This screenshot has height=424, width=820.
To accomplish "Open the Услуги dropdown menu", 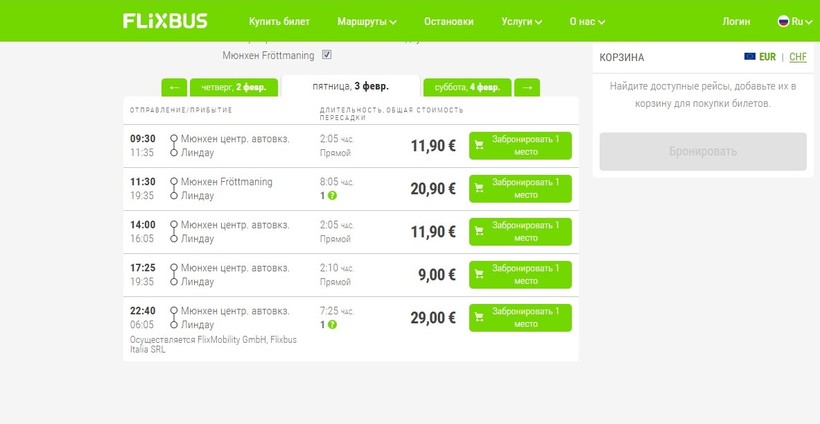I will [521, 21].
